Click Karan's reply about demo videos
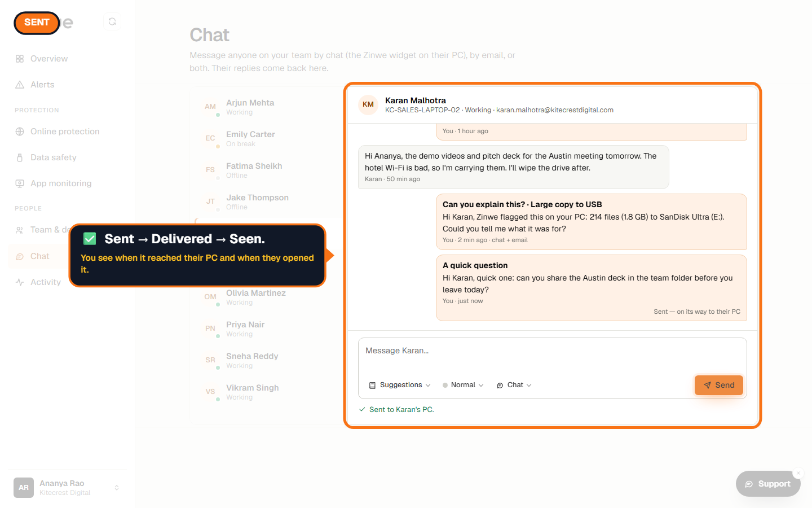 514,167
